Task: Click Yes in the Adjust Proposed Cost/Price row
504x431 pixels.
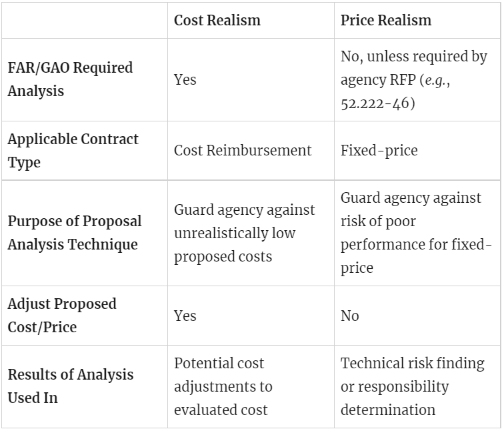Action: 185,316
